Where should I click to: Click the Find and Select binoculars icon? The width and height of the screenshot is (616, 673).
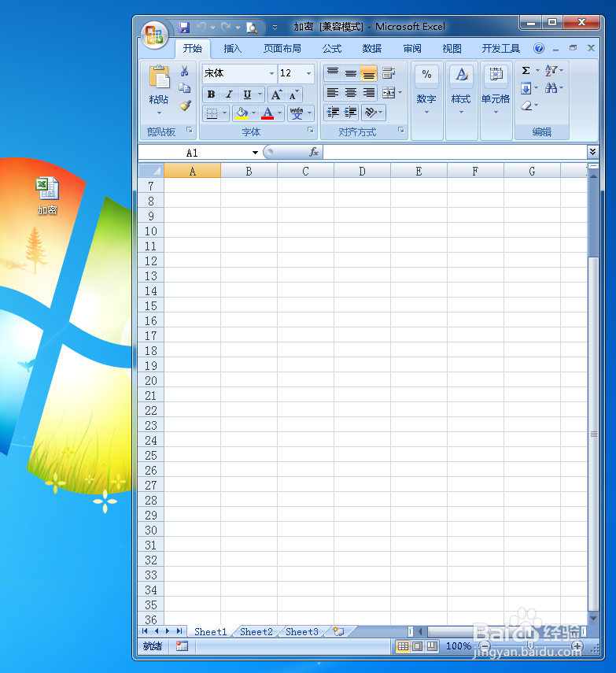pos(551,88)
